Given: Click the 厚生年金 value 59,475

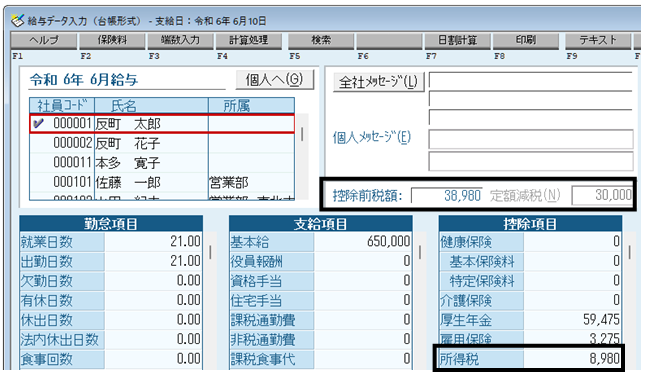Looking at the screenshot, I should (572, 320).
